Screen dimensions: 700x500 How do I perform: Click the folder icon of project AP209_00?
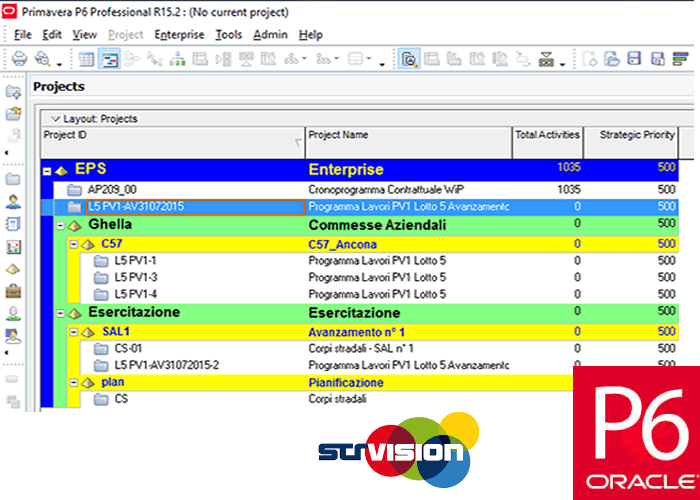74,190
